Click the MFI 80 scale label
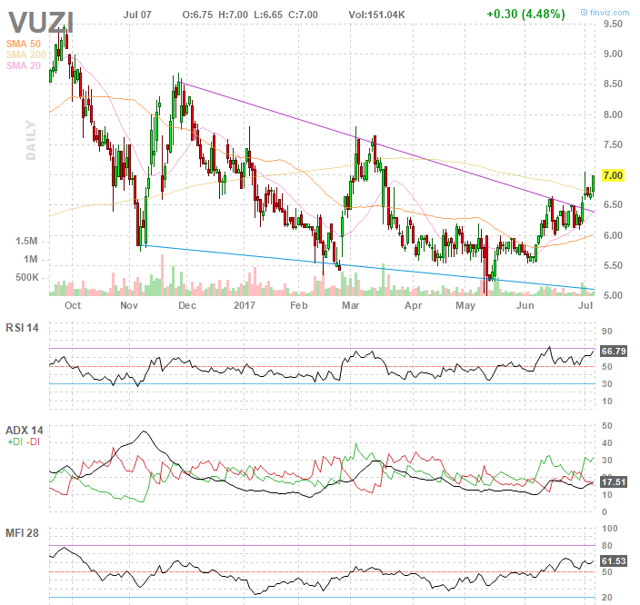 [x=607, y=545]
